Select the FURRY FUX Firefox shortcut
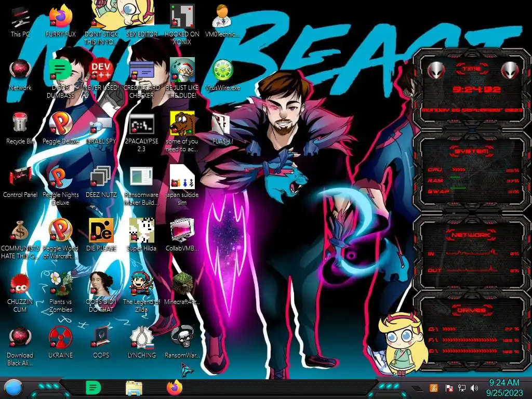The image size is (532, 399). click(61, 21)
